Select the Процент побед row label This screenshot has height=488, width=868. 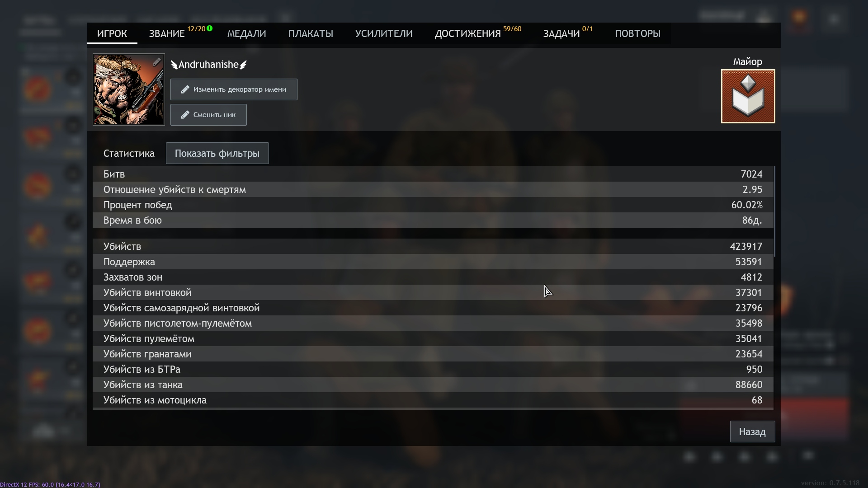(138, 205)
